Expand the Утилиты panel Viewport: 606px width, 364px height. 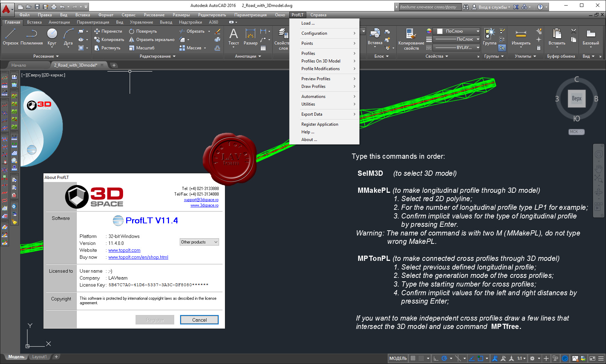click(x=525, y=56)
